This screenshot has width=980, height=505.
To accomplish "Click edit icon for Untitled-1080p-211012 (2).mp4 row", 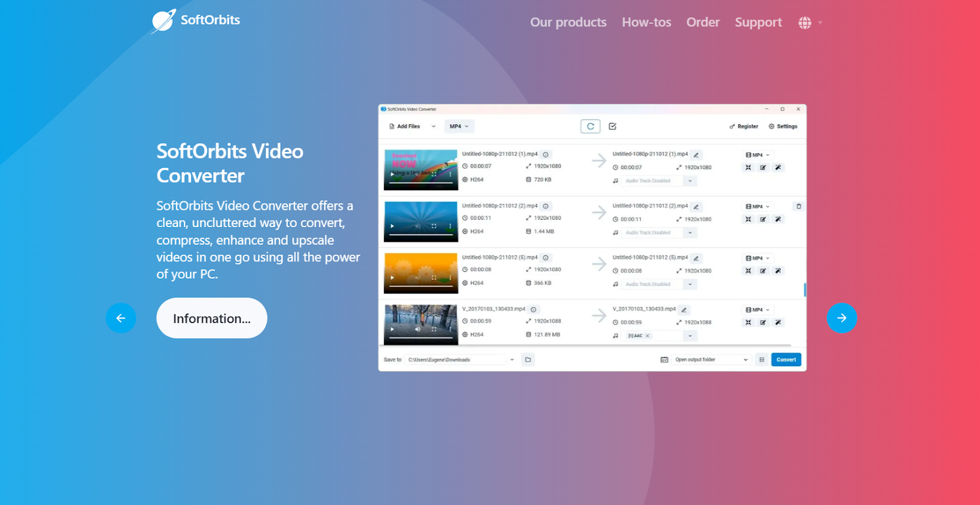I will [763, 219].
